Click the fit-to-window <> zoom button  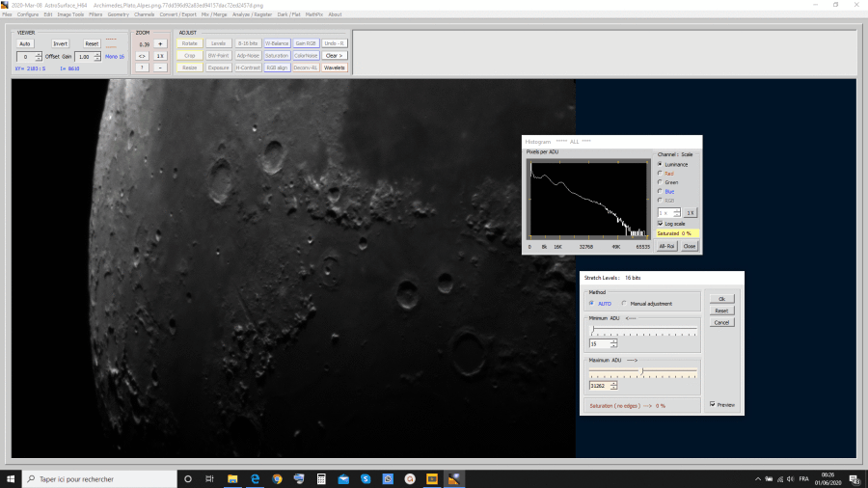pos(143,56)
